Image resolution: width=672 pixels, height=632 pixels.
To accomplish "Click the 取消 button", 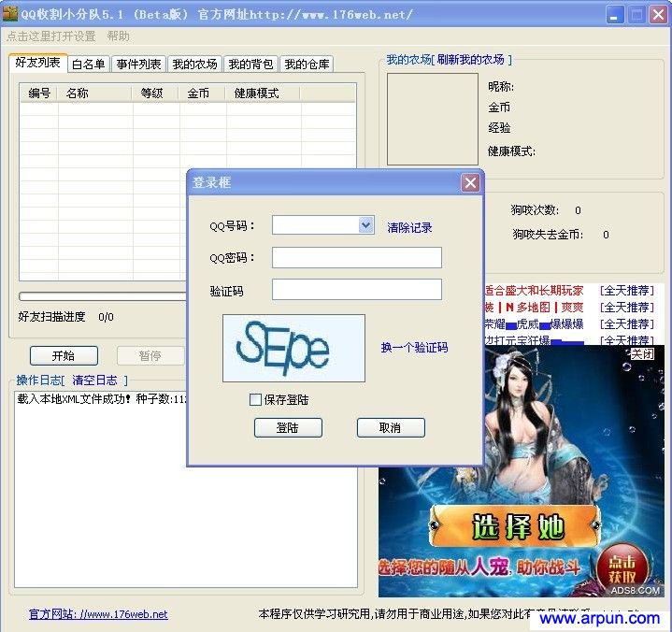I will 391,427.
